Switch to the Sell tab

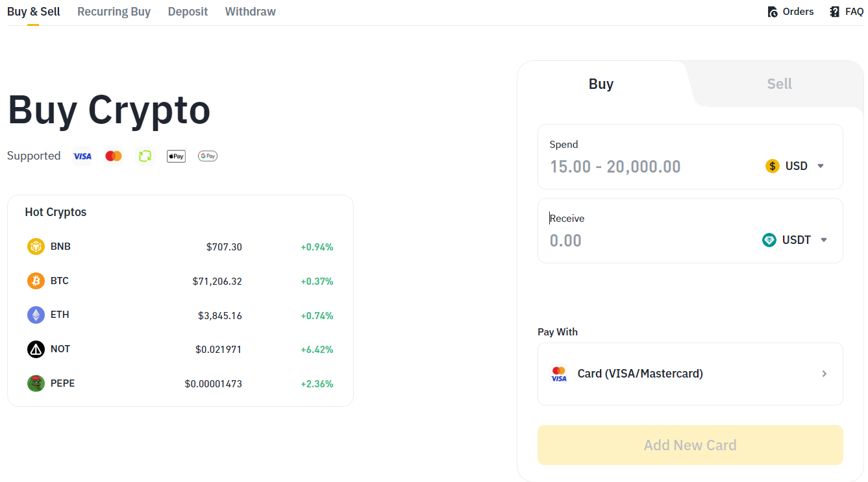[x=779, y=84]
